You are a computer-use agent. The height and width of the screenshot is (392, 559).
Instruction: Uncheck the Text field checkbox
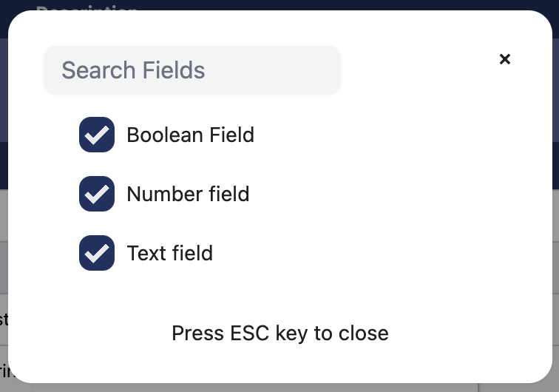(x=97, y=253)
